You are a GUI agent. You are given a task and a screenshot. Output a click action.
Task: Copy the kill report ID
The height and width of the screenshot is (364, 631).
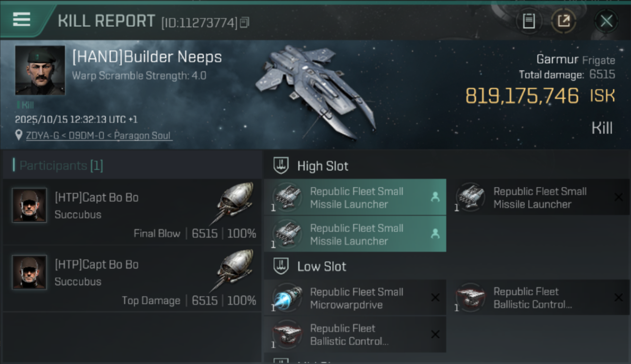coord(245,22)
